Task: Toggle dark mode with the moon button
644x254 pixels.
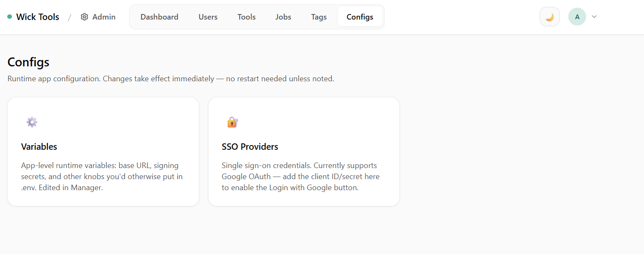Action: (550, 17)
